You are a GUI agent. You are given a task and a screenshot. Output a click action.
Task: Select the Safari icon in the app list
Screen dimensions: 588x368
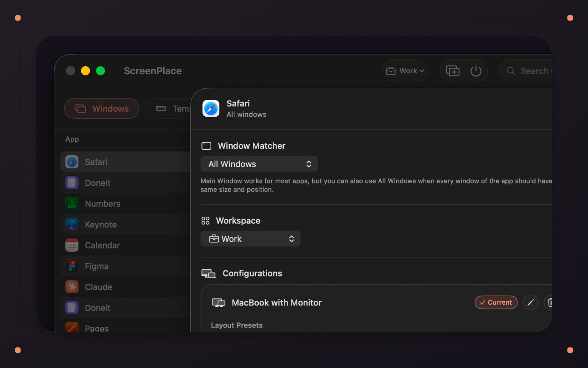click(x=72, y=162)
